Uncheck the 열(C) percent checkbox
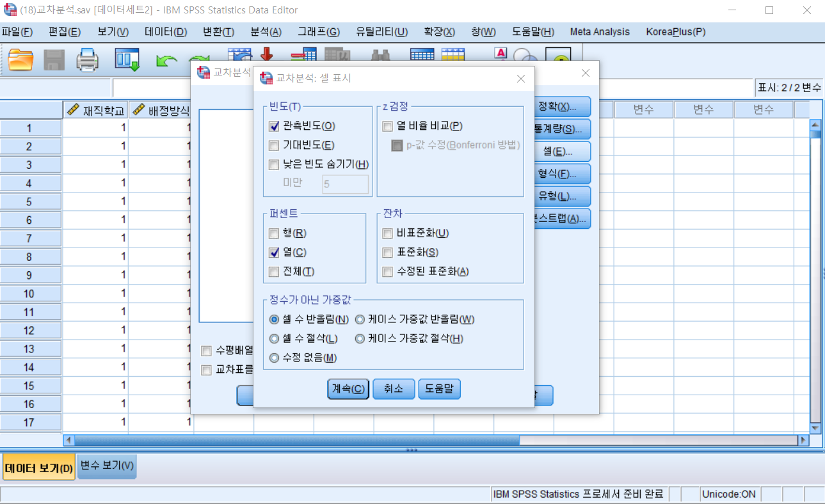 point(274,253)
